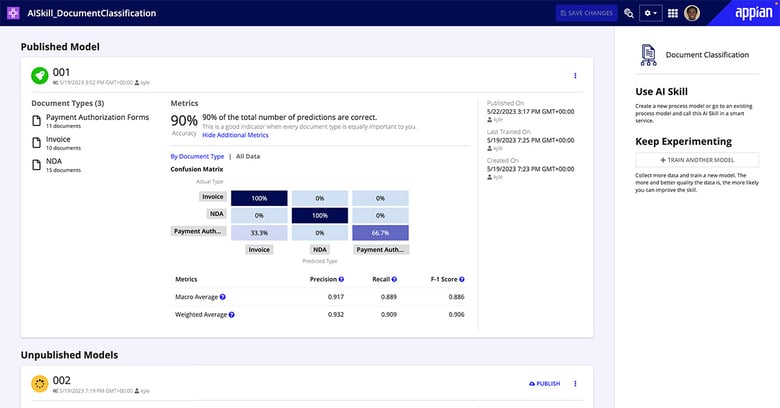Image resolution: width=780 pixels, height=408 pixels.
Task: Click the Weighted Average F-1 value 0.906
Action: tap(456, 314)
